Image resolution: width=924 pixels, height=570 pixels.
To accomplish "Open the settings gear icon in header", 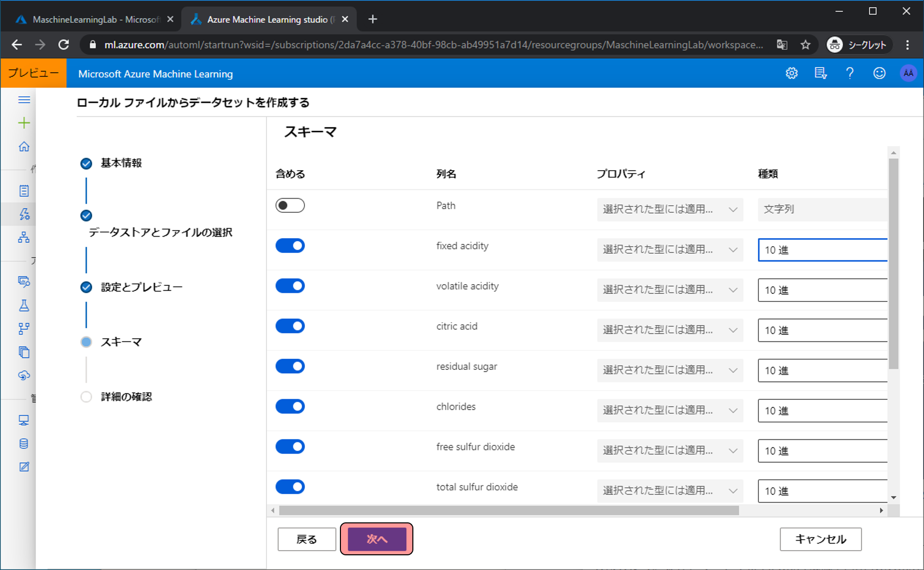I will point(791,73).
